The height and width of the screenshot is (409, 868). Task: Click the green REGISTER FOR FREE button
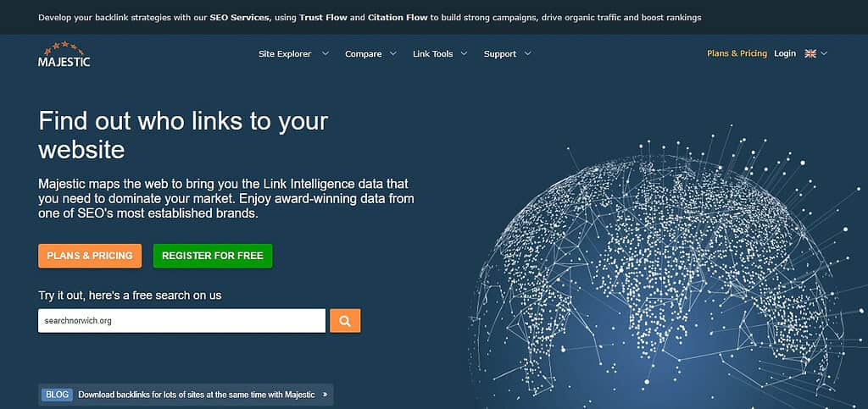tap(213, 256)
